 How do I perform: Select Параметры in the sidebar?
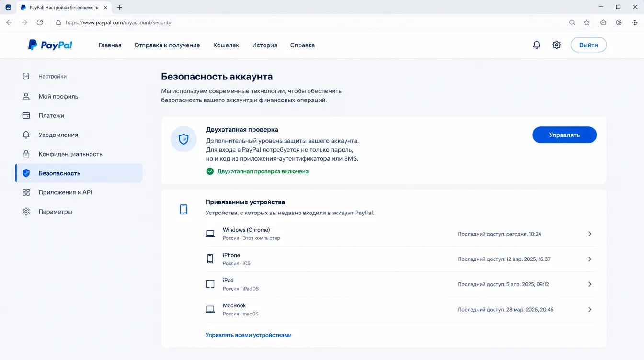point(79,212)
